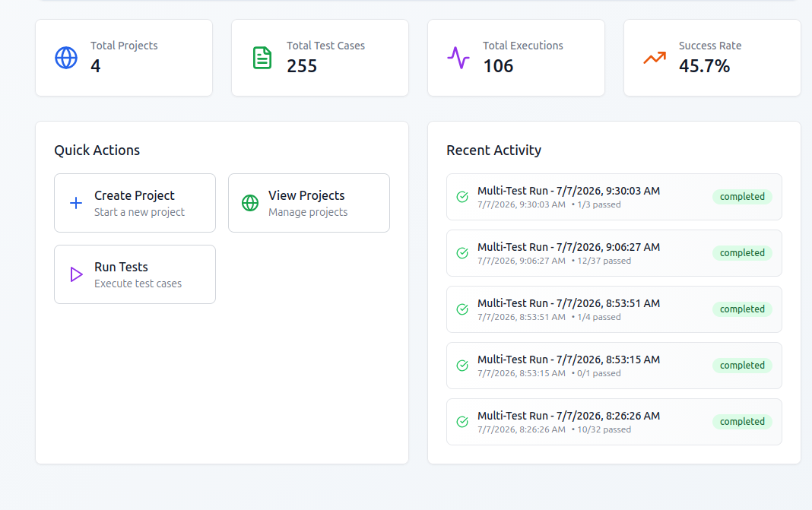812x510 pixels.
Task: Click the "1/4 passed" result text
Action: 599,317
